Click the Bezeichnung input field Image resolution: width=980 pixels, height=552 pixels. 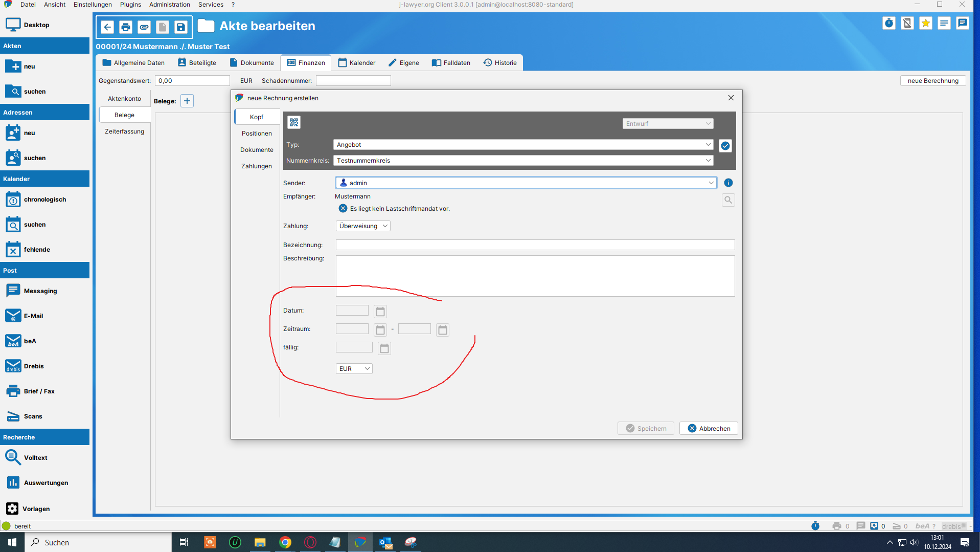[535, 245]
